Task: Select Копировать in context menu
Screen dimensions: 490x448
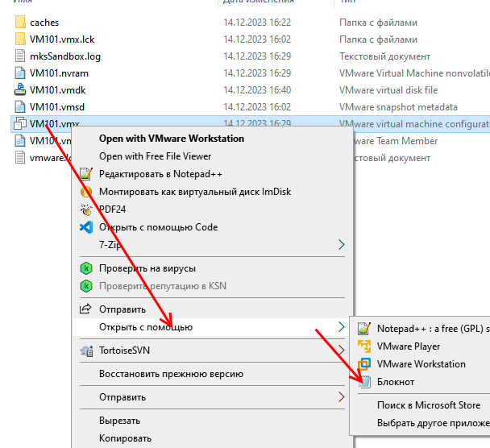Action: click(x=125, y=438)
